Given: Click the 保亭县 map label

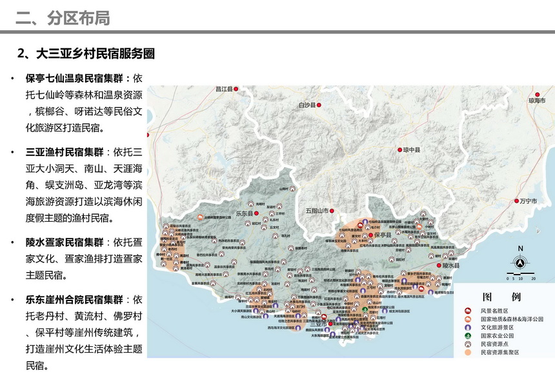Looking at the screenshot, I should click(x=383, y=235).
